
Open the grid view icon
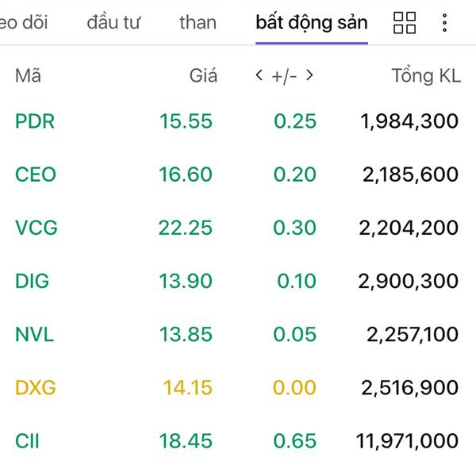pos(405,23)
